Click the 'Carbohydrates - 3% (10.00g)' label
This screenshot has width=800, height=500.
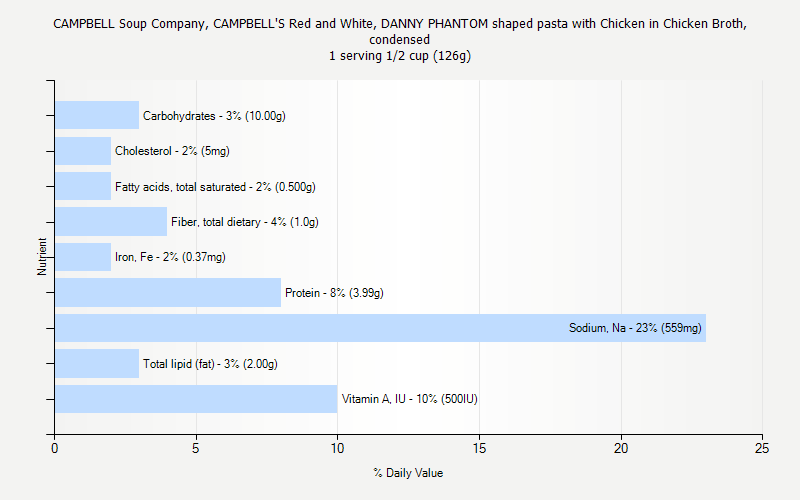coord(214,116)
